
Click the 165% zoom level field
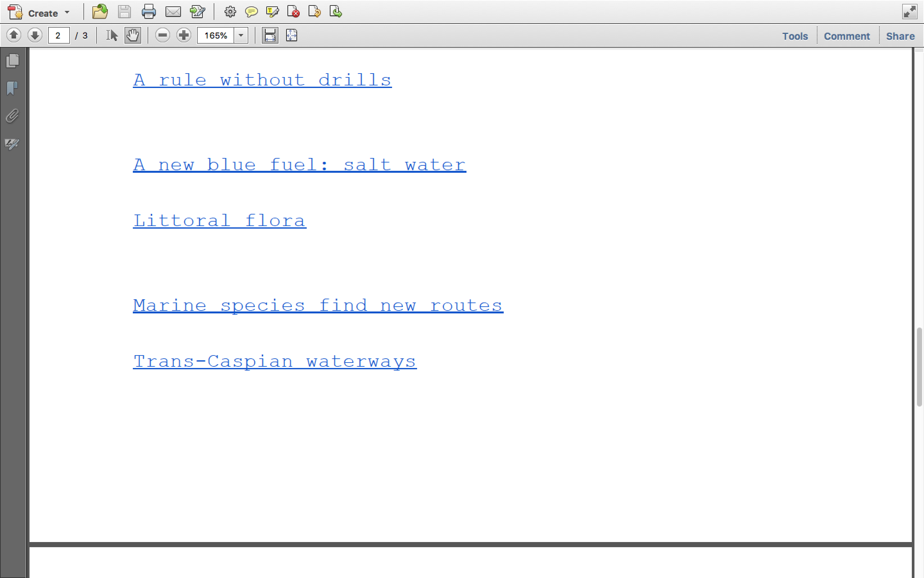(x=215, y=36)
